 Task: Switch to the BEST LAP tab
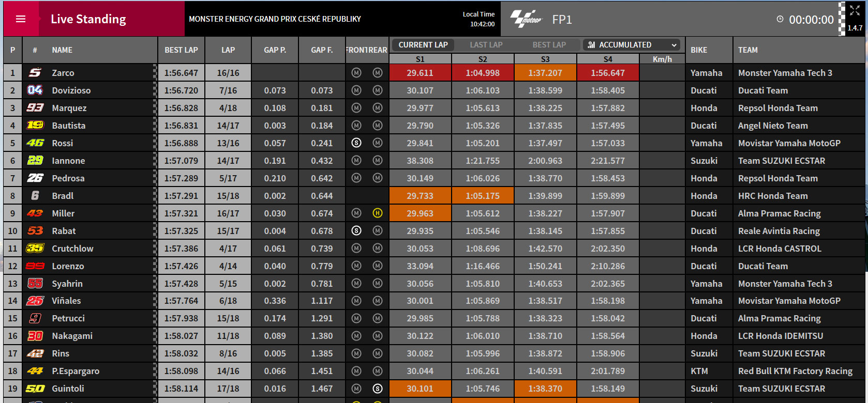(549, 45)
